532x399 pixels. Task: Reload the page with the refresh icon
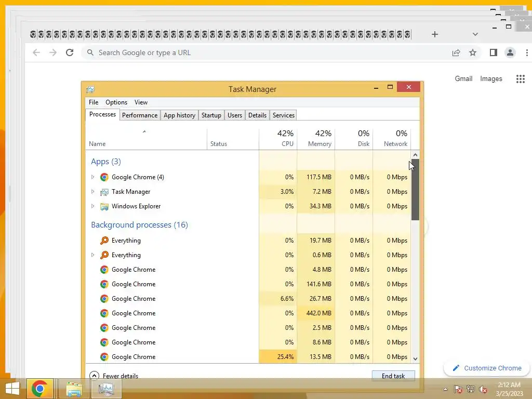point(70,52)
